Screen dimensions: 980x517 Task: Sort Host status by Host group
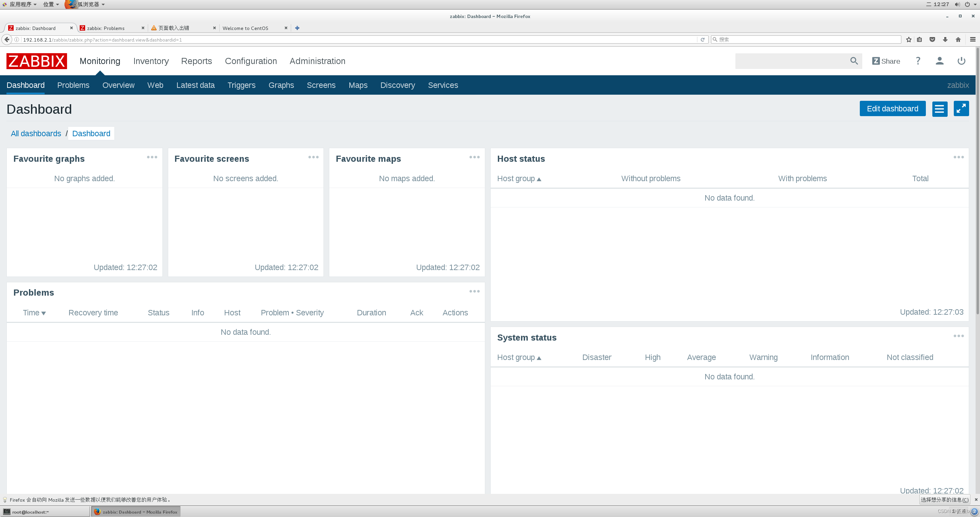519,178
